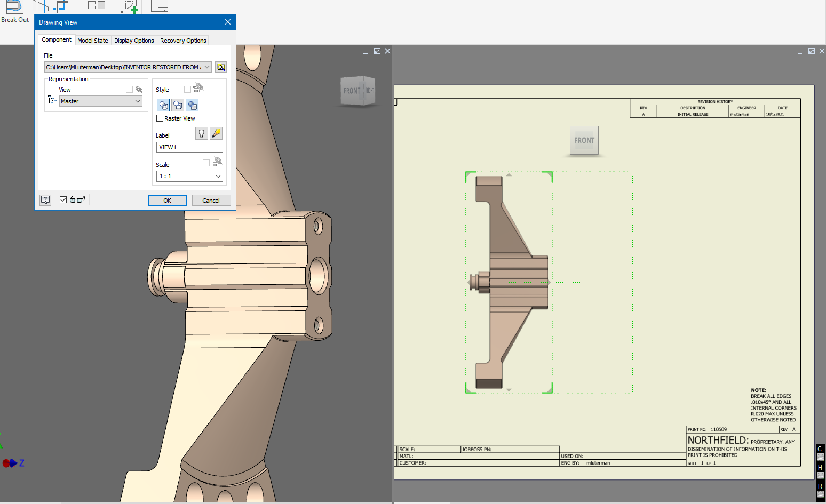Viewport: 826px width, 504px height.
Task: Switch to the Display Options tab
Action: 134,40
